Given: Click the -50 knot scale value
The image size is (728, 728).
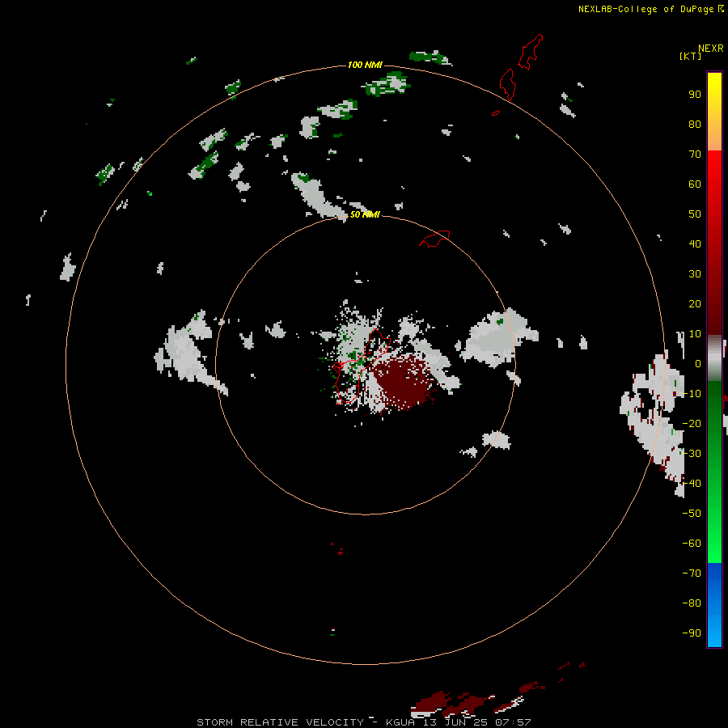Looking at the screenshot, I should tap(692, 514).
